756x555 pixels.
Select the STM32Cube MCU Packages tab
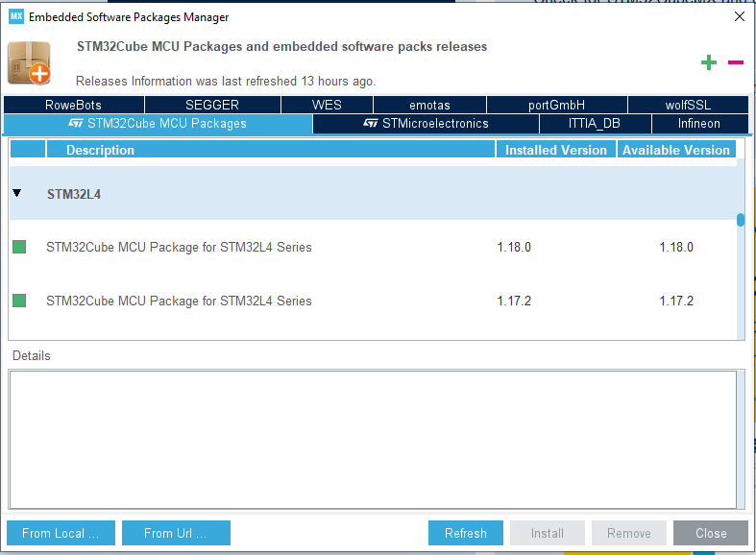click(x=158, y=123)
